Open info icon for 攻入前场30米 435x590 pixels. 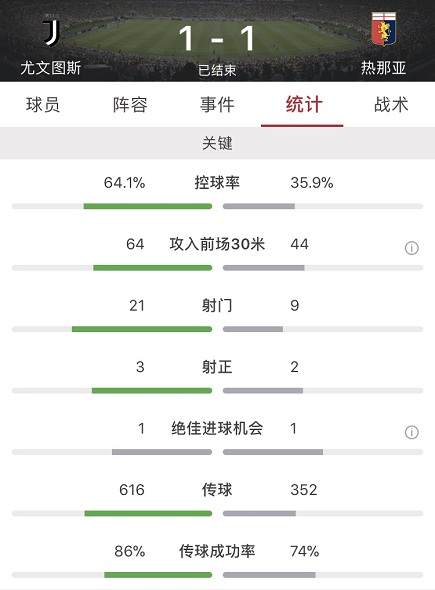coord(411,248)
